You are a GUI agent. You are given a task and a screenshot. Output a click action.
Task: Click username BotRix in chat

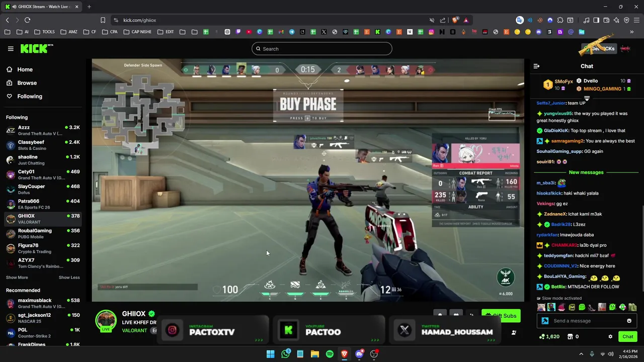pyautogui.click(x=558, y=287)
